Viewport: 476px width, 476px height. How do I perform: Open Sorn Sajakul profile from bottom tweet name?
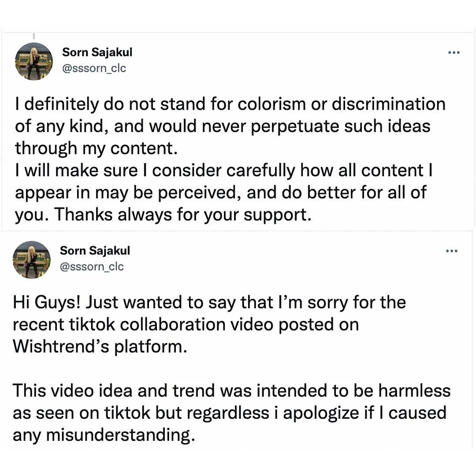[x=95, y=251]
